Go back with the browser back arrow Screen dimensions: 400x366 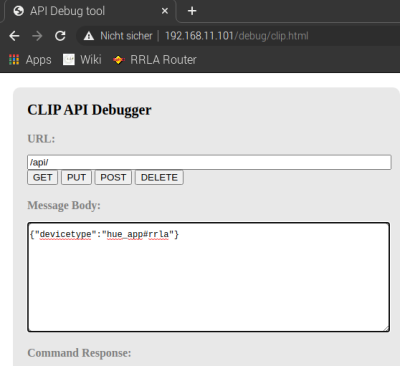point(14,36)
